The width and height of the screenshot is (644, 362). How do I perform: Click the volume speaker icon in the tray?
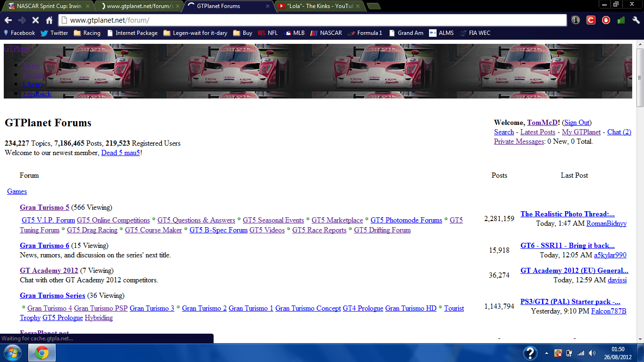tap(592, 353)
